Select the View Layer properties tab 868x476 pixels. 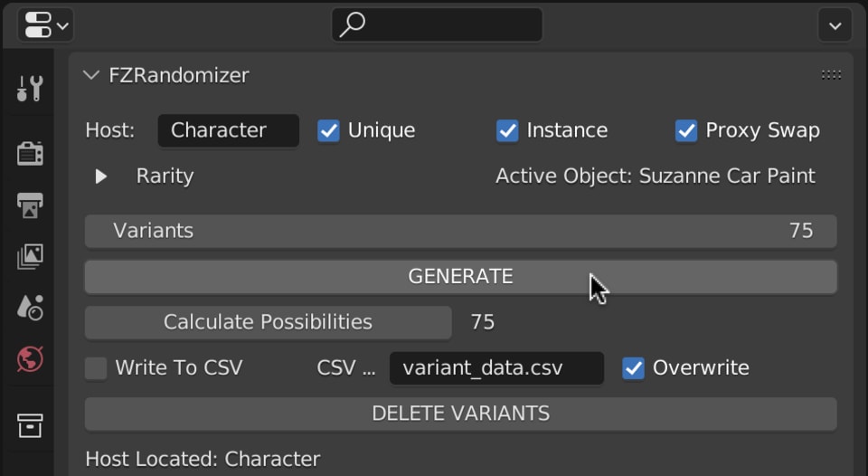click(x=30, y=256)
